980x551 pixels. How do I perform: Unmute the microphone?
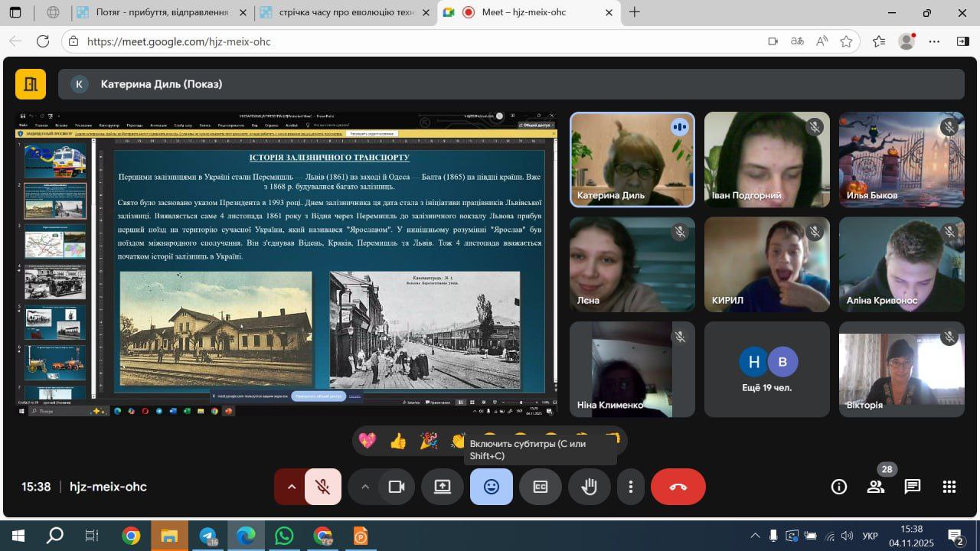tap(323, 487)
